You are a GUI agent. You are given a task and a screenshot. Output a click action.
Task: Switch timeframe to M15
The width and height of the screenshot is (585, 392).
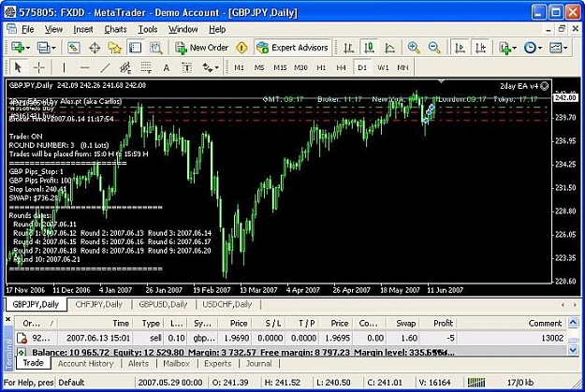(x=280, y=67)
